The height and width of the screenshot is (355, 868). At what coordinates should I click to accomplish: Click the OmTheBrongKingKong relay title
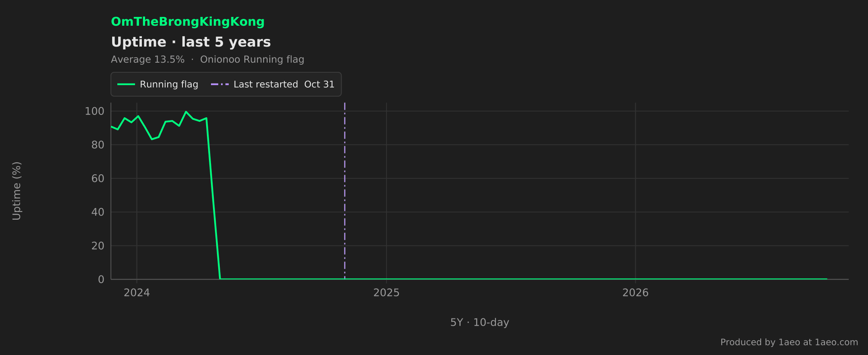[x=188, y=22]
